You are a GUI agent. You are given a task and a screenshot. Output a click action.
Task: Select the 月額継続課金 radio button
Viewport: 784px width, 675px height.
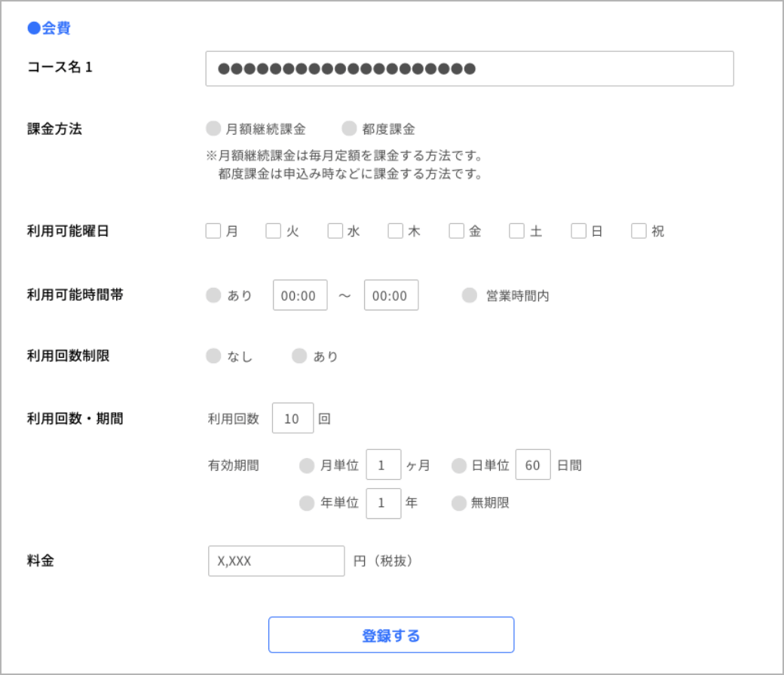[213, 129]
